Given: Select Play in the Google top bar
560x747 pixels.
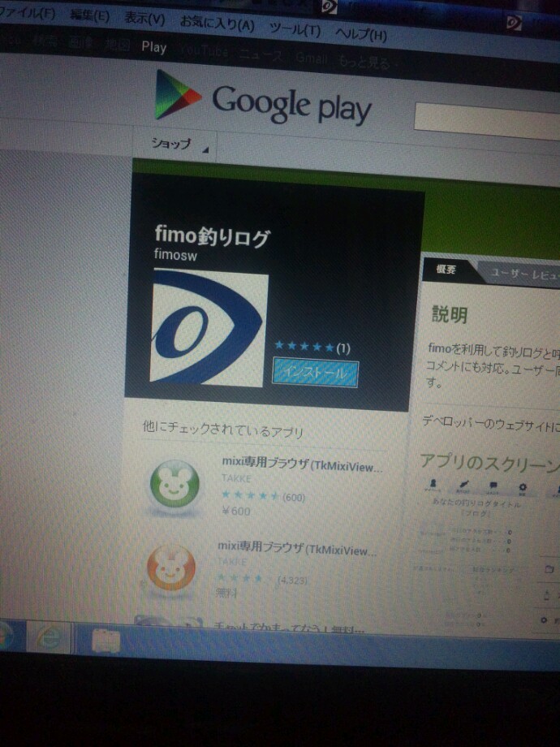Looking at the screenshot, I should 154,47.
